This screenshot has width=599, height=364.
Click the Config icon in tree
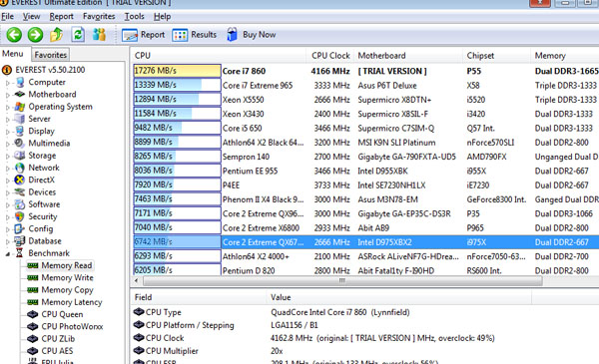pos(20,228)
